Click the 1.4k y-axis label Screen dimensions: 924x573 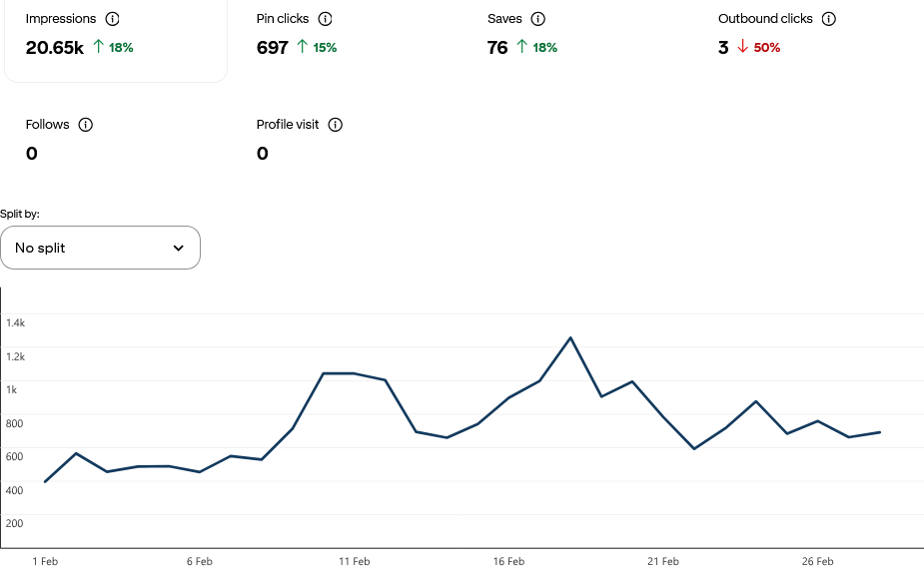(15, 323)
